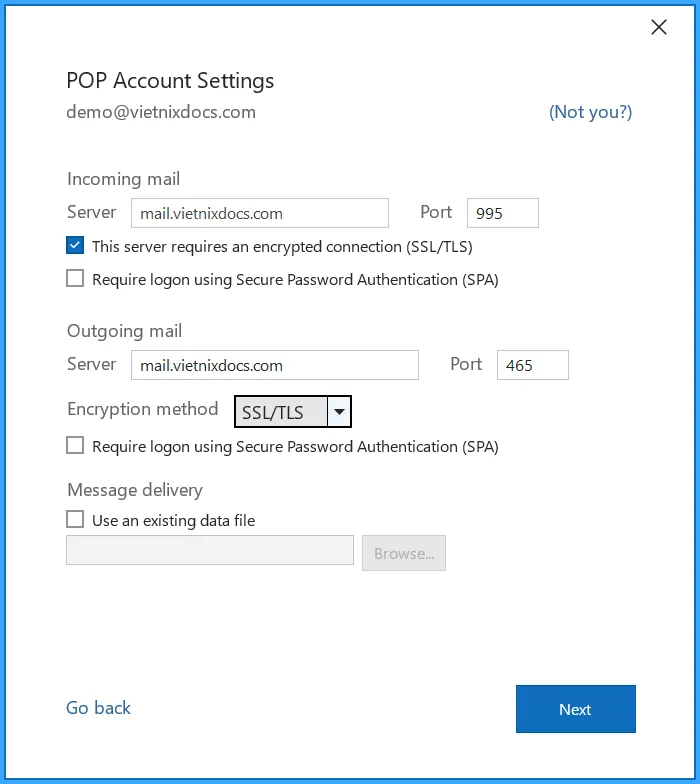
Task: Check "Use an existing data file"
Action: click(75, 520)
